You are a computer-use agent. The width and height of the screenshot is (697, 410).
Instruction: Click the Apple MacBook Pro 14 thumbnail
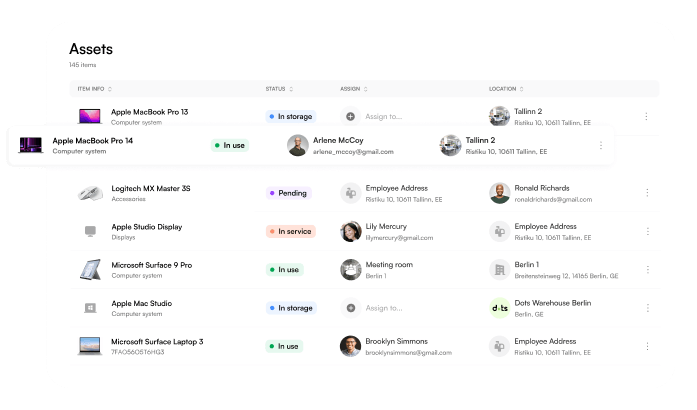pyautogui.click(x=31, y=145)
